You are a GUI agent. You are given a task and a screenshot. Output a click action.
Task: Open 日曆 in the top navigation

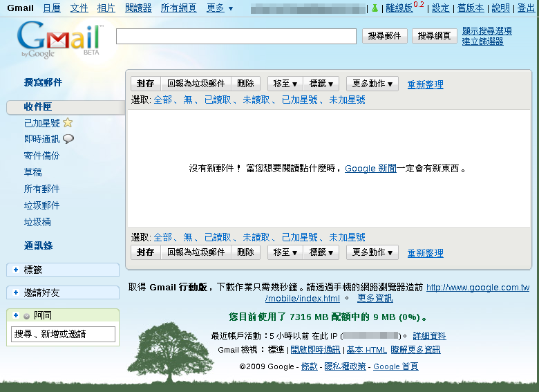52,8
